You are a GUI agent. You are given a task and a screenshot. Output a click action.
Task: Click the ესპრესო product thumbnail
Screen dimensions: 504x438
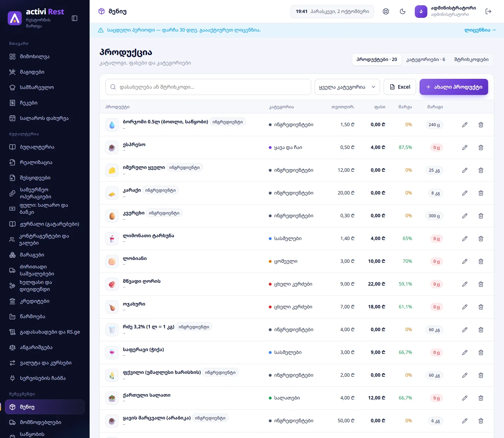tap(112, 148)
